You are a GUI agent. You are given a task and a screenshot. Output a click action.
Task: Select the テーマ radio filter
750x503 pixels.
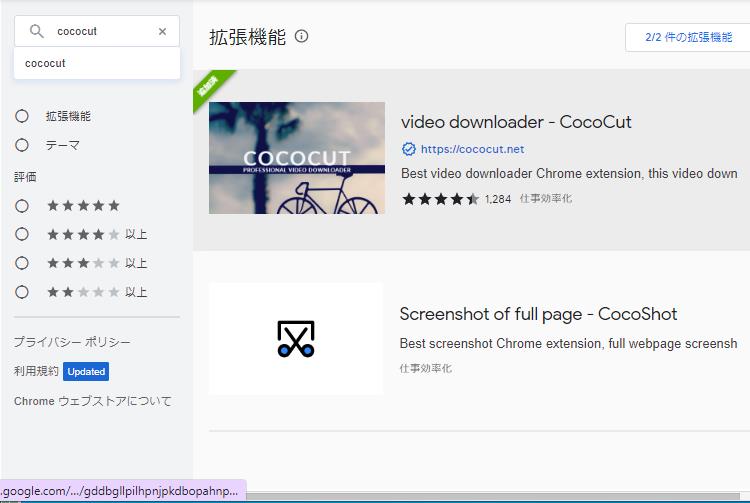tap(22, 145)
